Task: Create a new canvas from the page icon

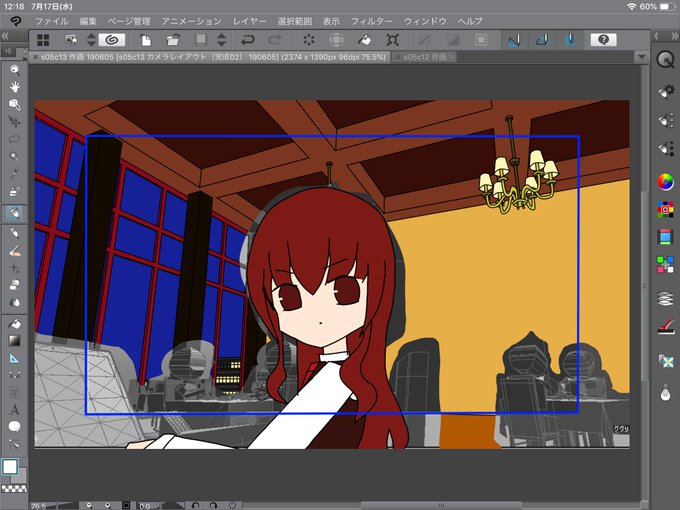Action: point(146,40)
